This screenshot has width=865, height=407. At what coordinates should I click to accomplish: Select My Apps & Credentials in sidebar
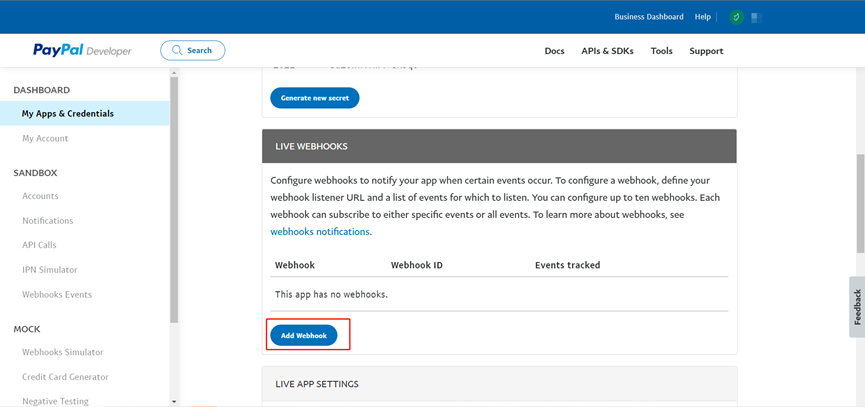point(68,114)
